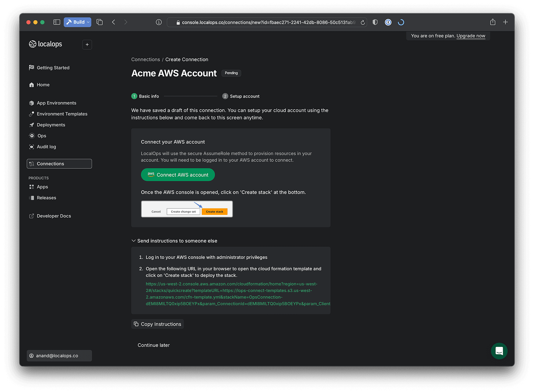
Task: Collapse Send instructions to someone else
Action: (x=174, y=241)
